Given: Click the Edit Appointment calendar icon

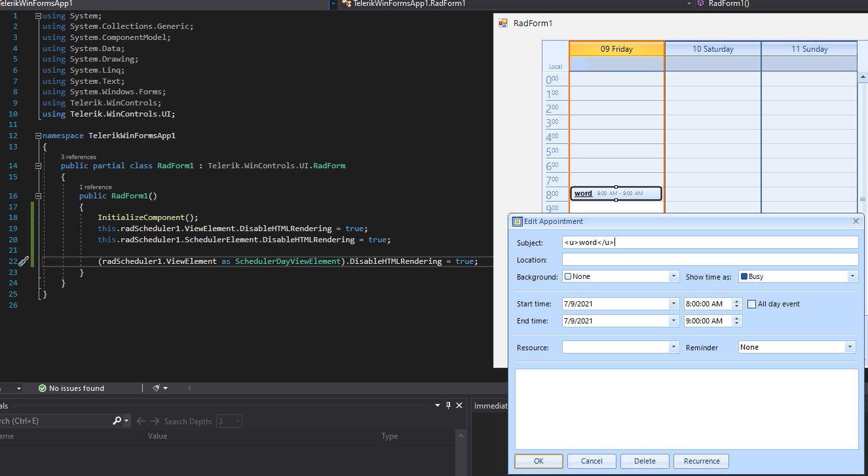Looking at the screenshot, I should 517,221.
